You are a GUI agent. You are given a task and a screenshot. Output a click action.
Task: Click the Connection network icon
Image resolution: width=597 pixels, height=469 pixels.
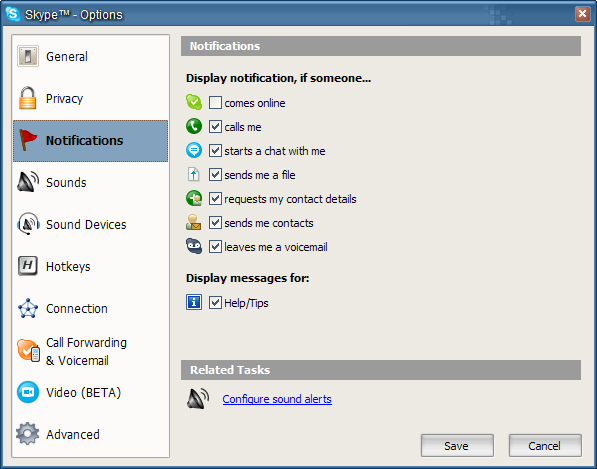click(28, 308)
